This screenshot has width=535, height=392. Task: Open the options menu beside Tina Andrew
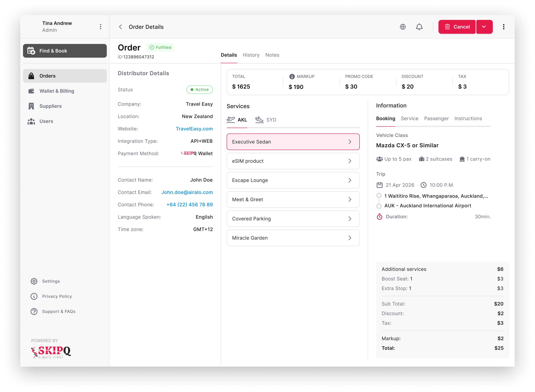[101, 27]
